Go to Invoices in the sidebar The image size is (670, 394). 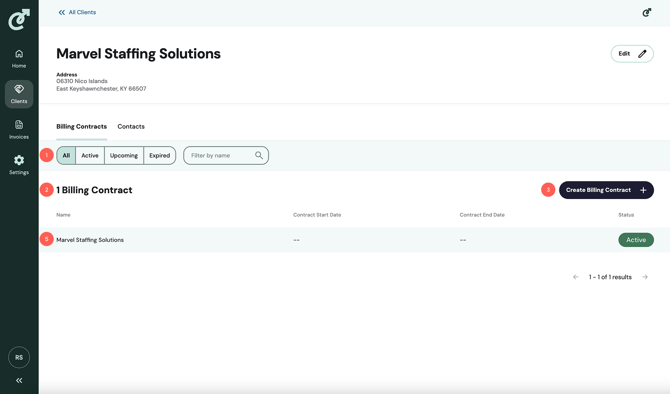19,130
